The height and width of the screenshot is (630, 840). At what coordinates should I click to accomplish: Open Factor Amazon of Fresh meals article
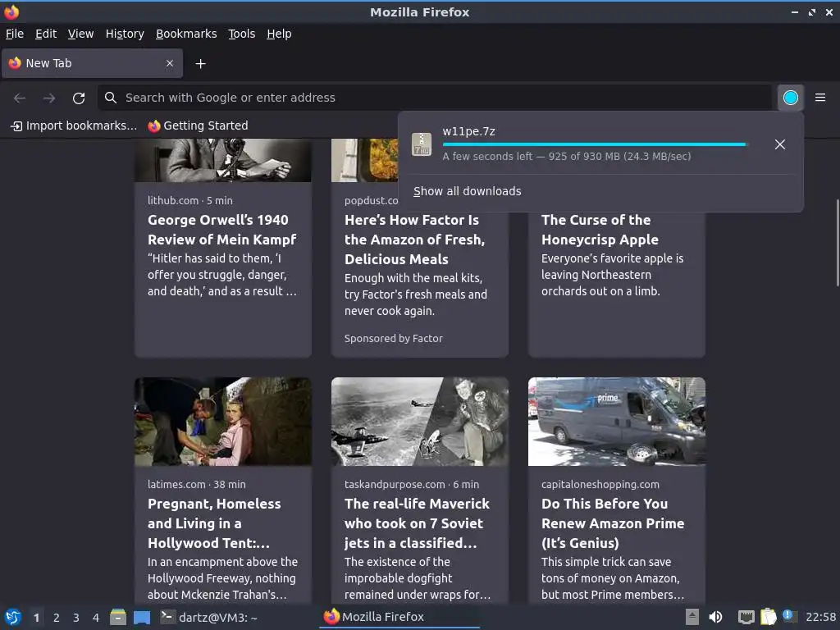(x=414, y=240)
